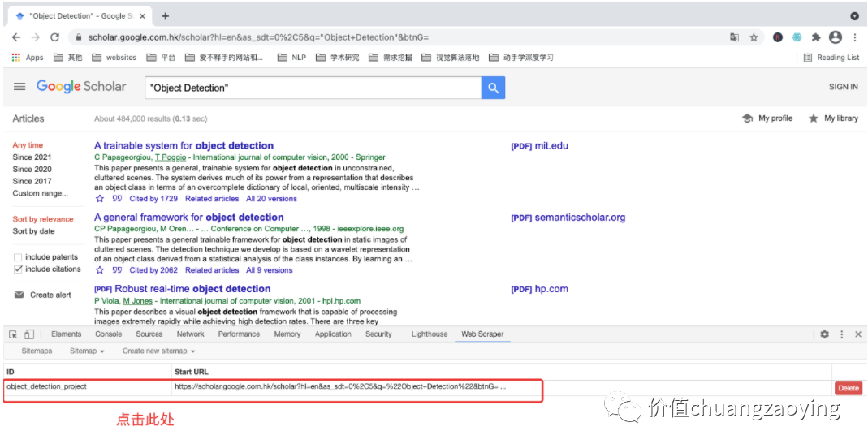Open 'A trainable system for object detection'

coord(184,146)
